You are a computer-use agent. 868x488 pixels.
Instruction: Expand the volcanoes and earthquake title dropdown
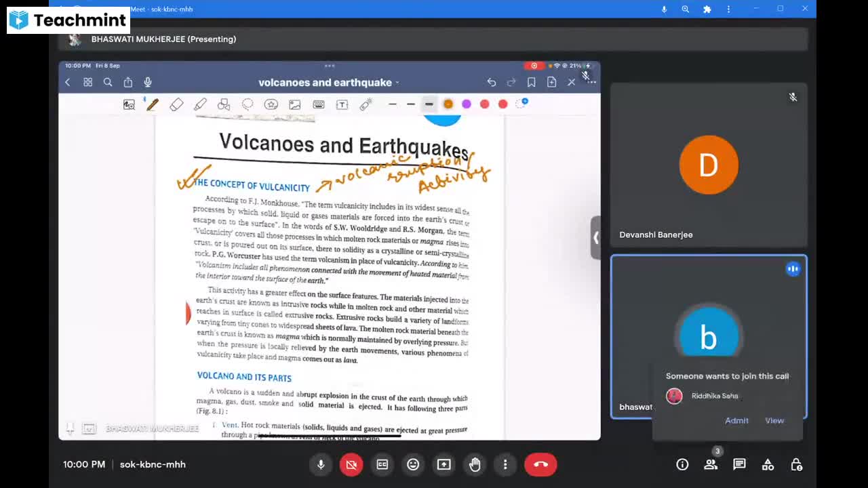coord(329,83)
